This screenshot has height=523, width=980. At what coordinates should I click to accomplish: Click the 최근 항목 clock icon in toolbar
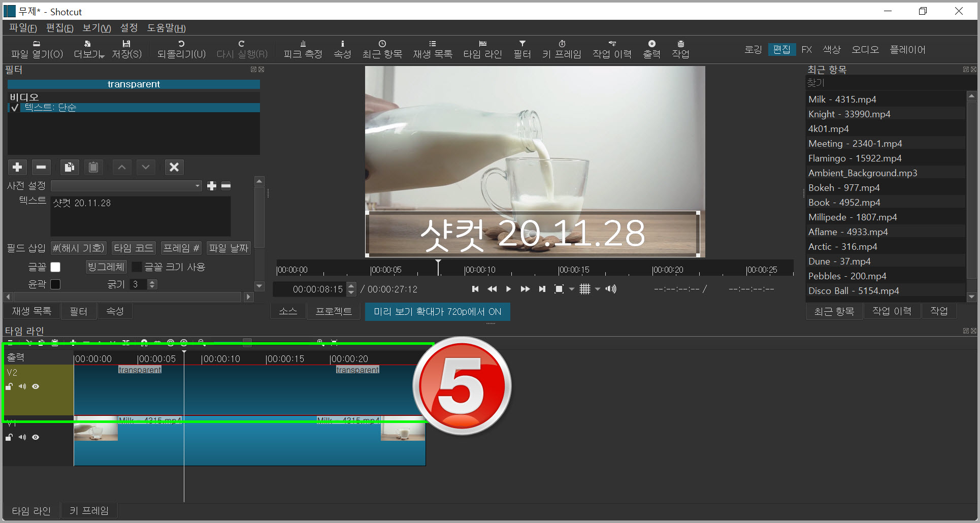pos(382,49)
